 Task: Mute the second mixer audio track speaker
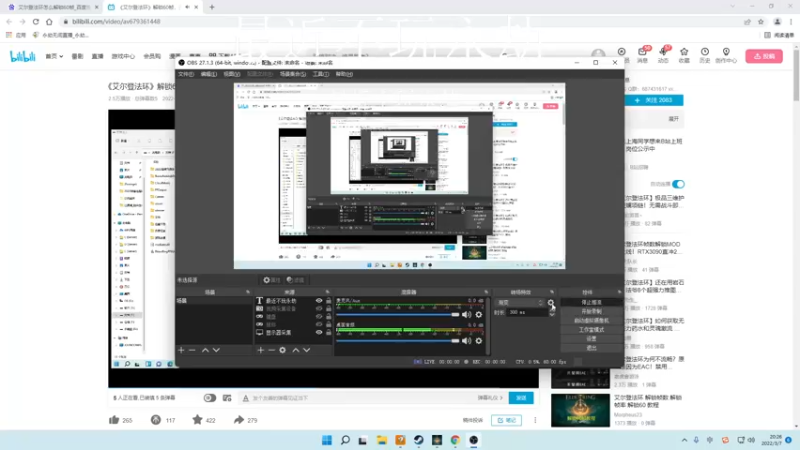(466, 341)
